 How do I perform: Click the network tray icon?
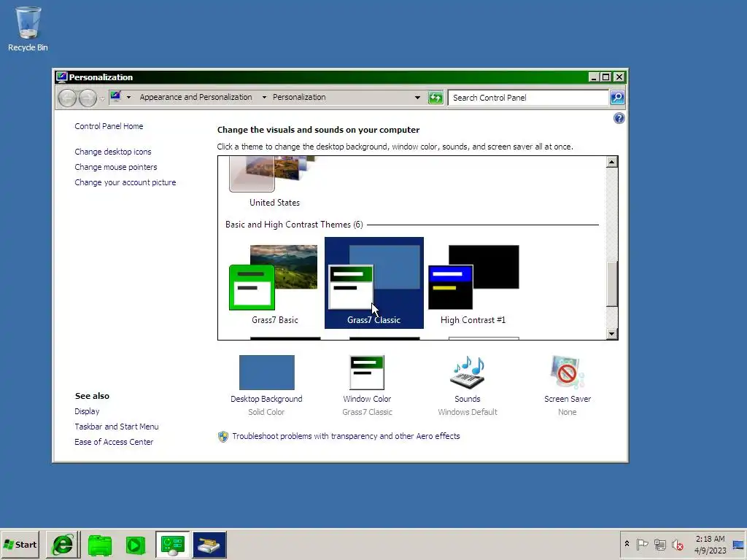(x=659, y=544)
